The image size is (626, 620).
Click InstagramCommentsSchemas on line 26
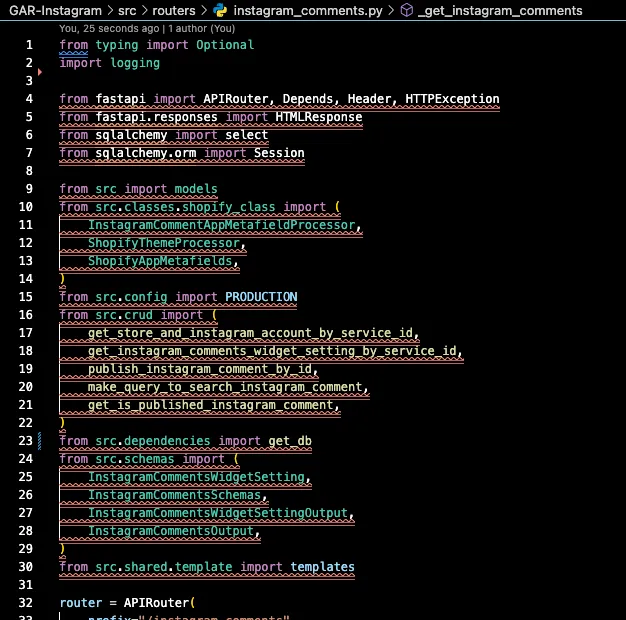(x=174, y=495)
